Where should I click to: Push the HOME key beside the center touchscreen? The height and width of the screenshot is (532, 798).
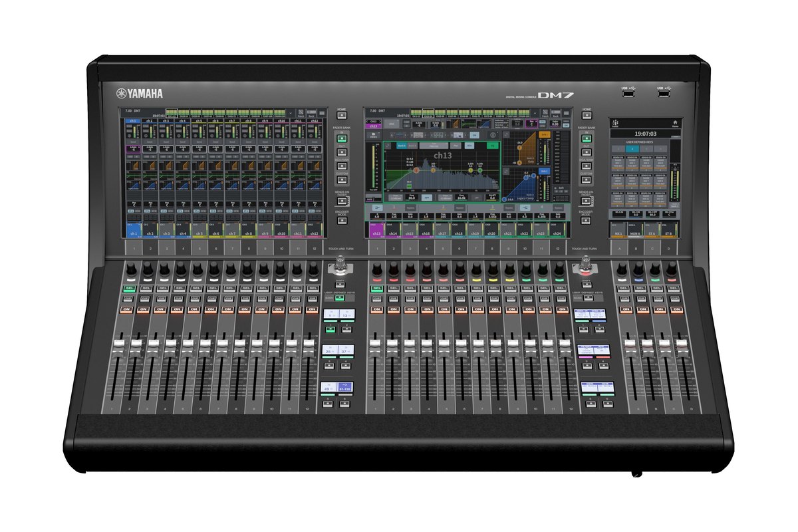tap(587, 116)
